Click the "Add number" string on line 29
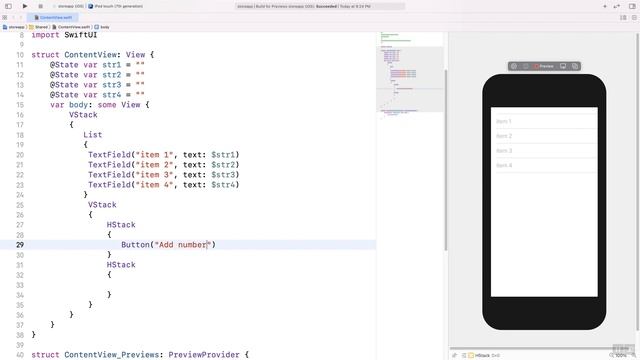 tap(182, 245)
